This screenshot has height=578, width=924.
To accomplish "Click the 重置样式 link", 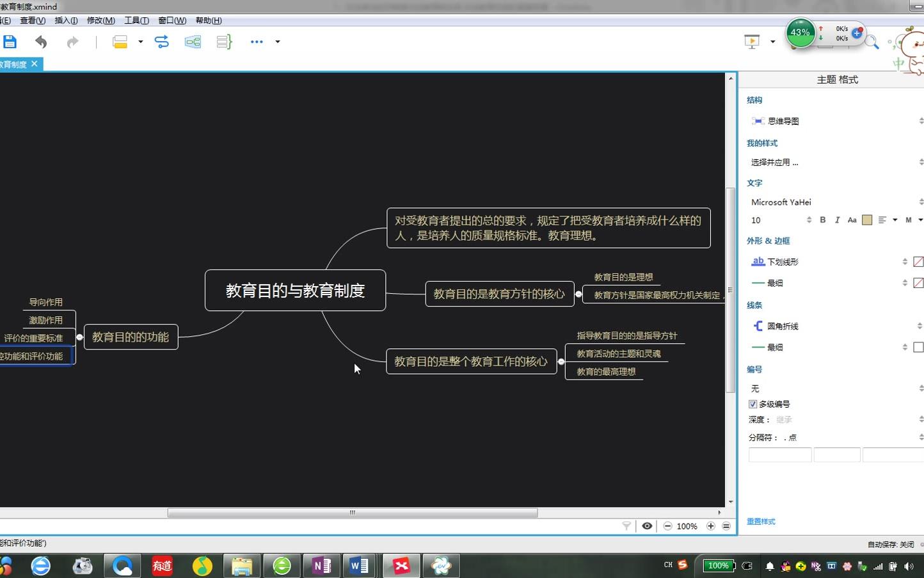I will pyautogui.click(x=761, y=522).
